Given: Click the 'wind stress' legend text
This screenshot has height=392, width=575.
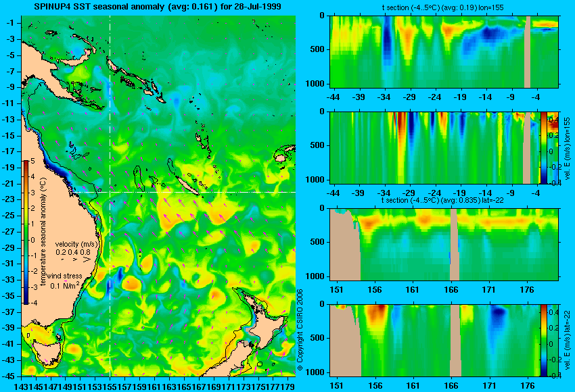Looking at the screenshot, I should coord(64,276).
